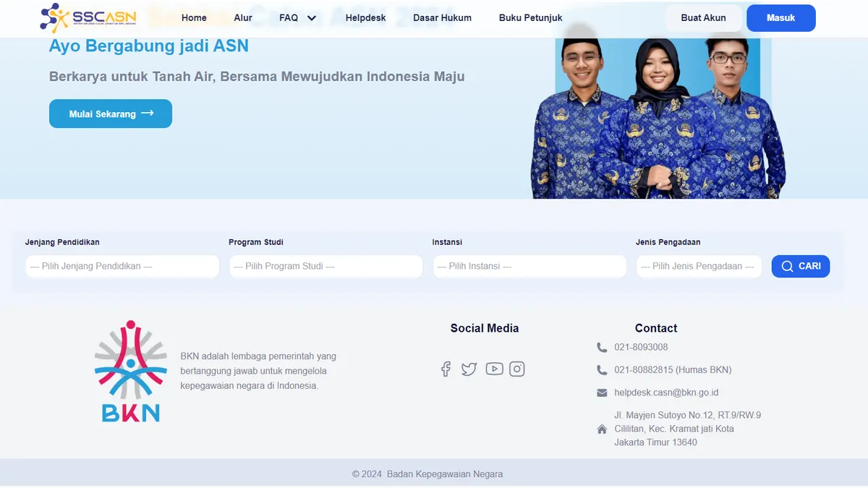Click the phone number 021-8093008
868x488 pixels.
click(x=641, y=347)
